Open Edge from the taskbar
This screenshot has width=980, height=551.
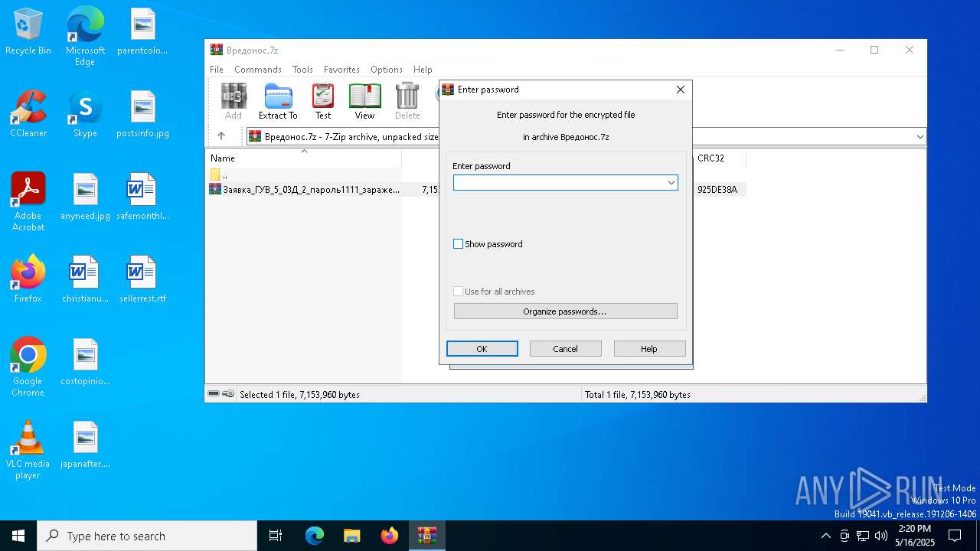(x=315, y=536)
